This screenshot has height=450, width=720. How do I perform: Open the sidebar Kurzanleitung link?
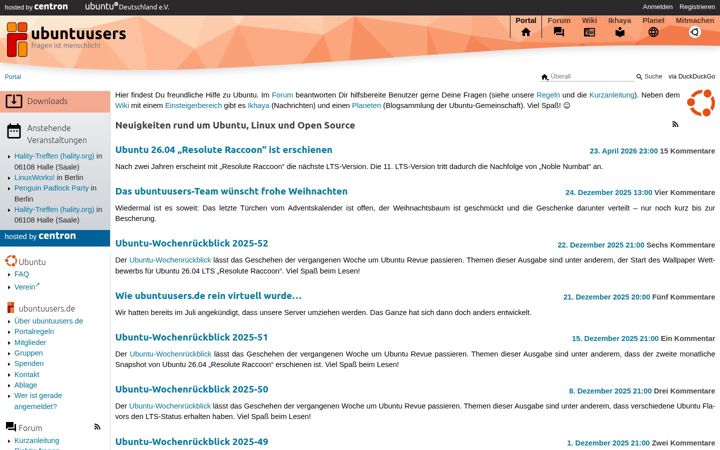coord(37,440)
